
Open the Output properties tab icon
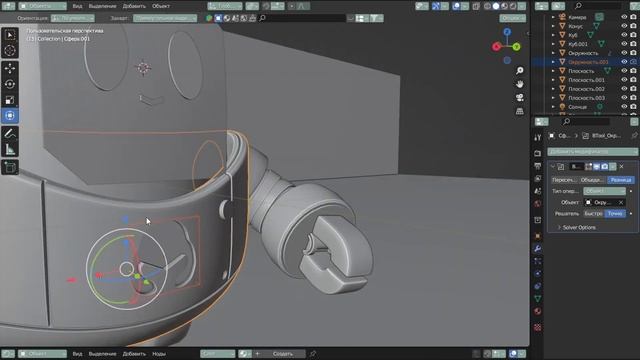(538, 166)
